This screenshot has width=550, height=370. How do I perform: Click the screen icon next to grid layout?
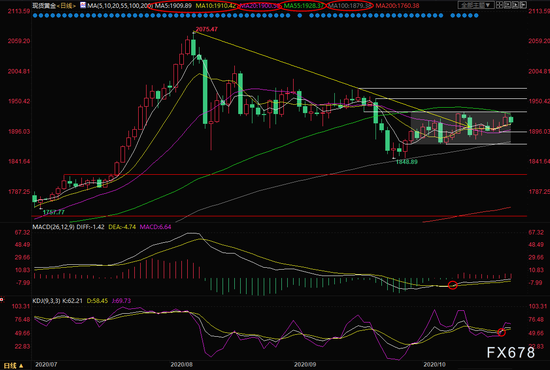[508, 5]
